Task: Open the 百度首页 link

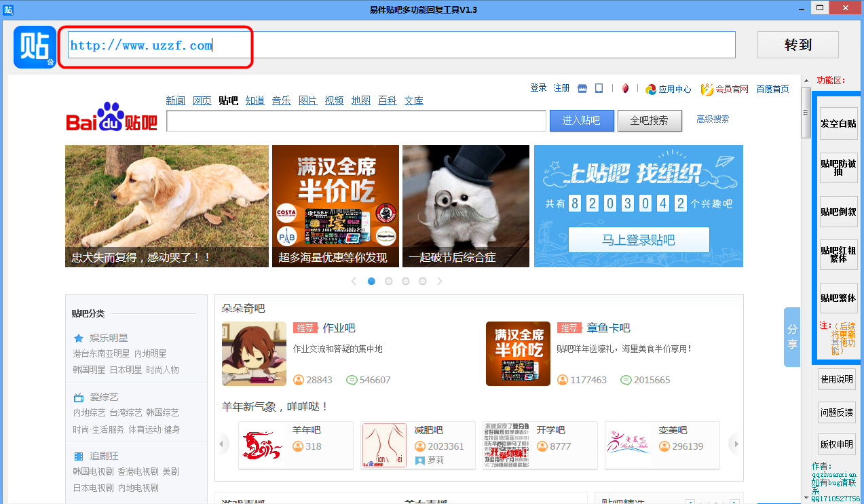Action: point(773,89)
